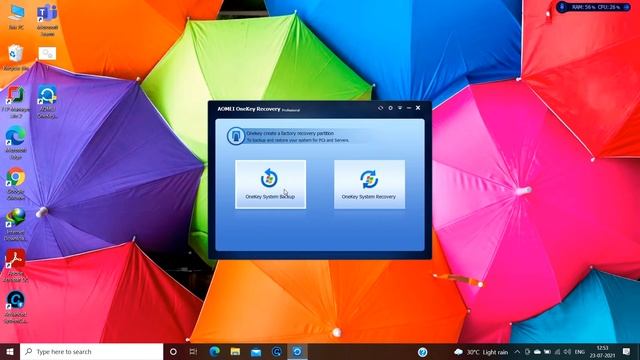Open Microsoft Edge from taskbar
The width and height of the screenshot is (640, 360).
[x=215, y=351]
